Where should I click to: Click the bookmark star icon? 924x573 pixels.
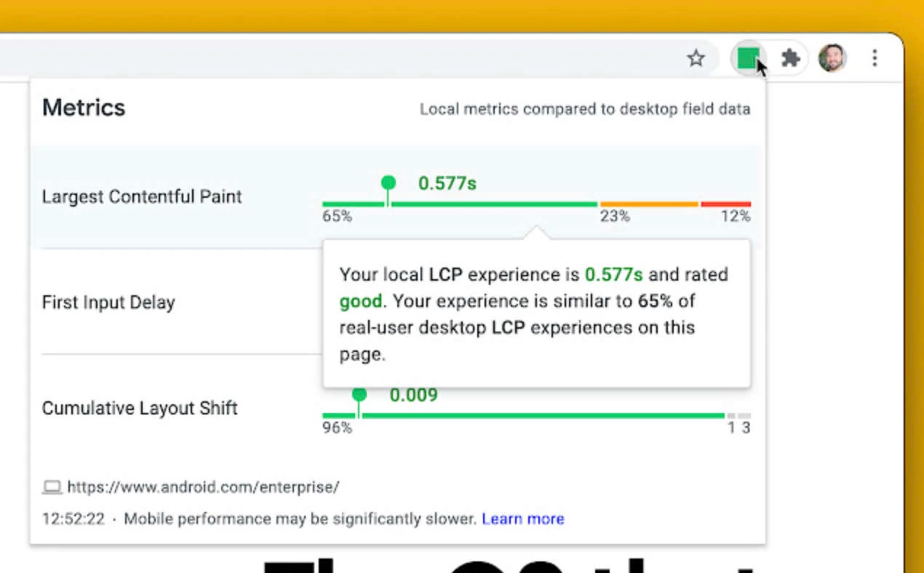click(x=696, y=58)
